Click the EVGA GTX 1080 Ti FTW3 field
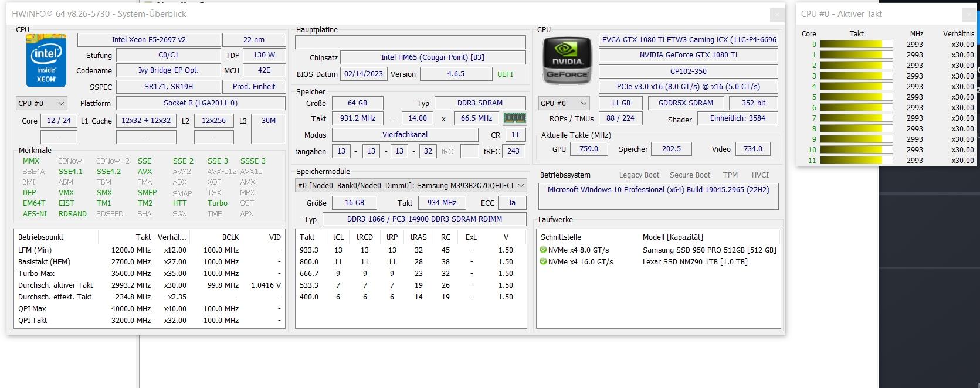Screen dimensions: 980x388 coord(689,40)
